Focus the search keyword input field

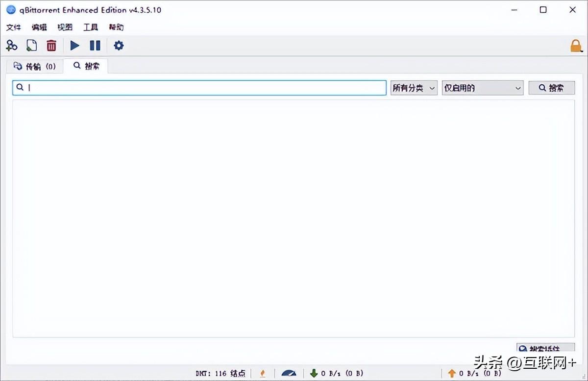(x=199, y=88)
